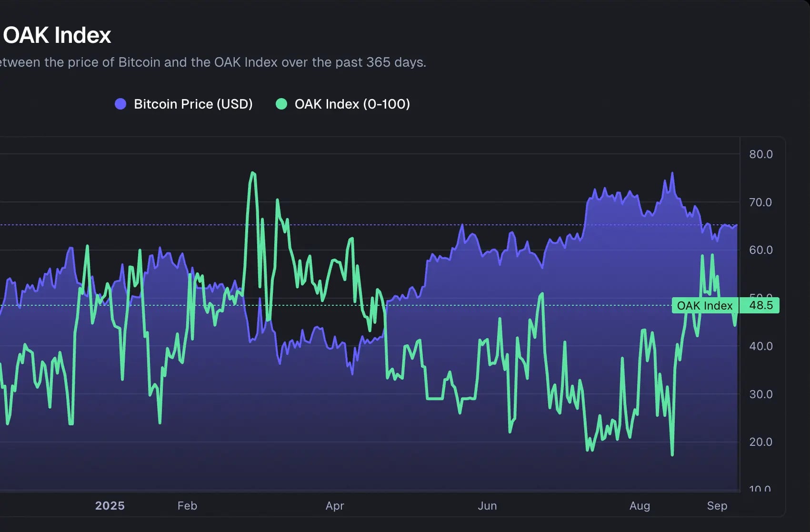The image size is (810, 532).
Task: Select the Jun label on the time axis
Action: [x=487, y=505]
